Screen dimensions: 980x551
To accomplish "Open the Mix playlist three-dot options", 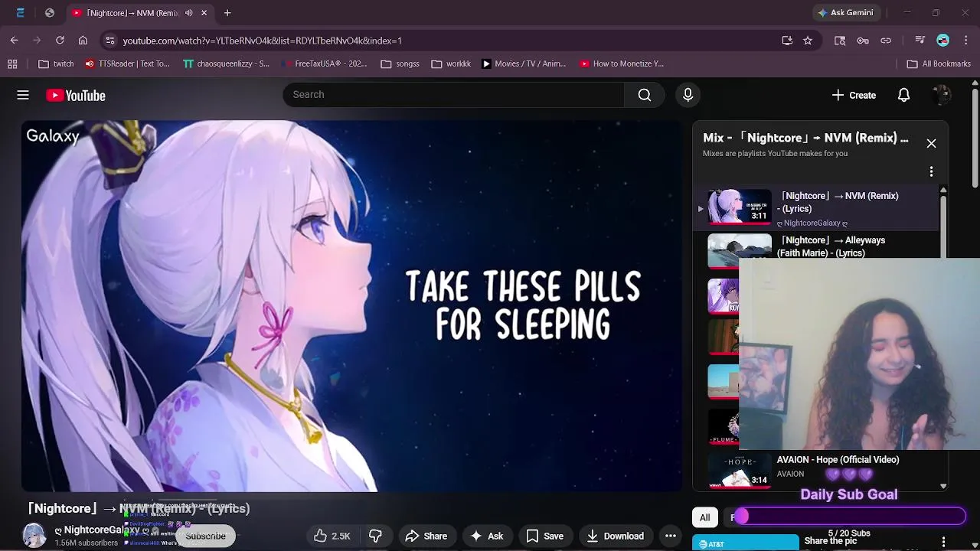I will pyautogui.click(x=931, y=171).
